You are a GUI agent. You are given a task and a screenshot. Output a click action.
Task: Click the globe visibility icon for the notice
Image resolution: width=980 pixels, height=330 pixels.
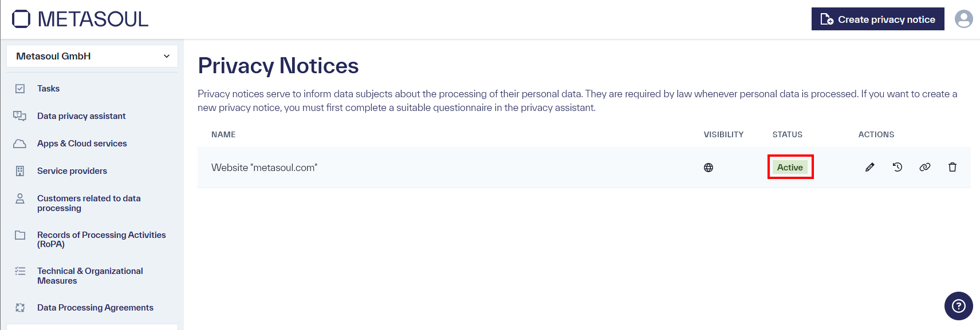[709, 167]
